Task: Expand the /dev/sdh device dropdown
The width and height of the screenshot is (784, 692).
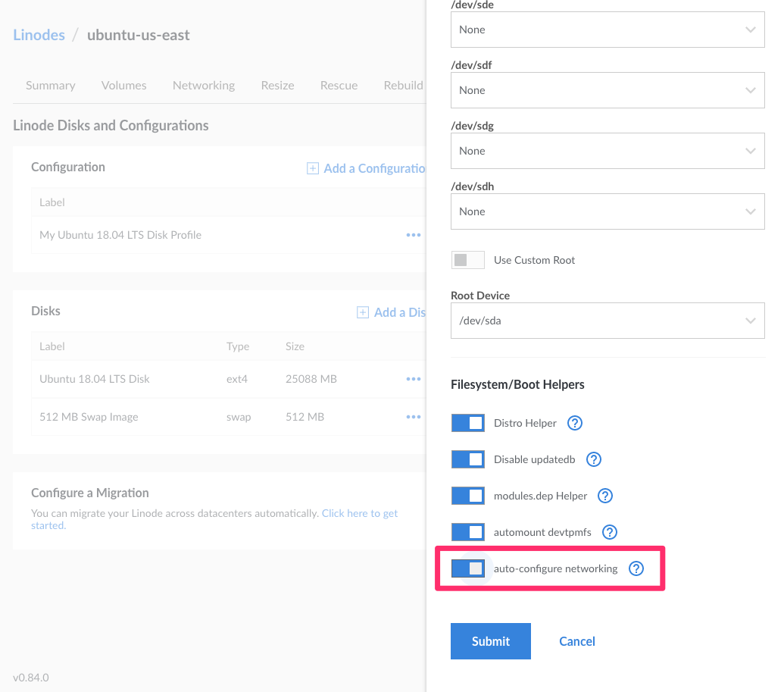Action: point(607,211)
